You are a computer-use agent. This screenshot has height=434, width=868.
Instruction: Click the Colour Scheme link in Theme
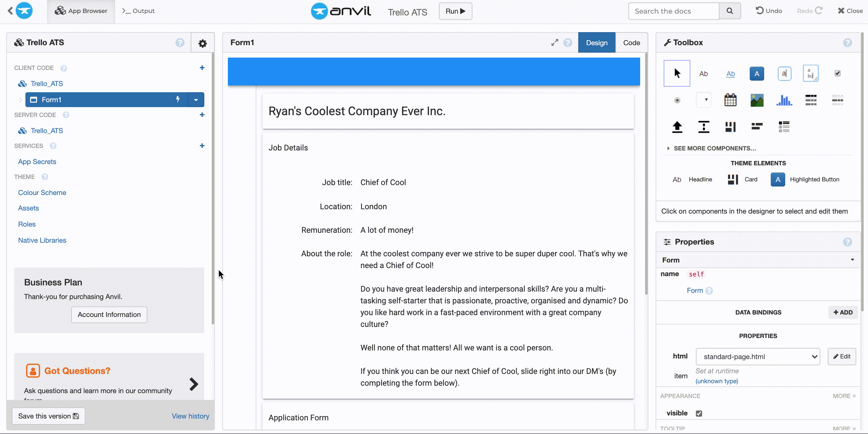click(42, 192)
